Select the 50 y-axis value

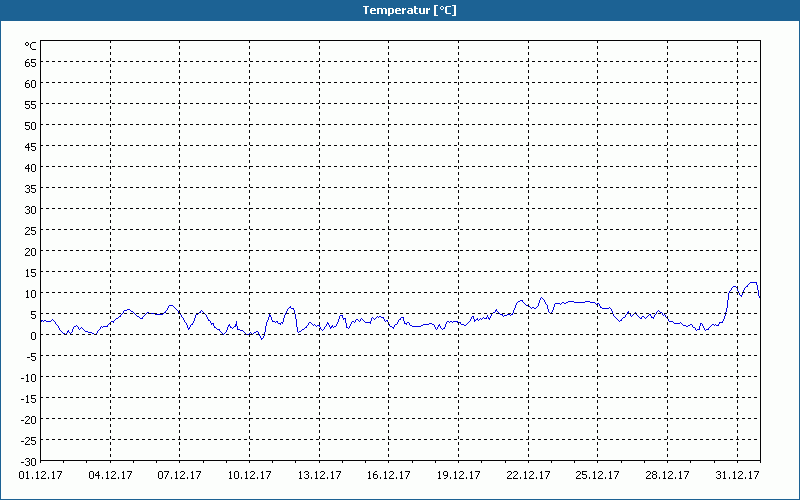point(31,126)
